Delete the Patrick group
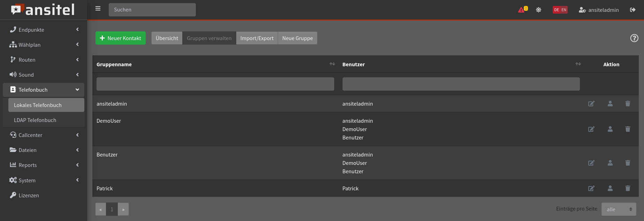644x221 pixels. (x=628, y=188)
